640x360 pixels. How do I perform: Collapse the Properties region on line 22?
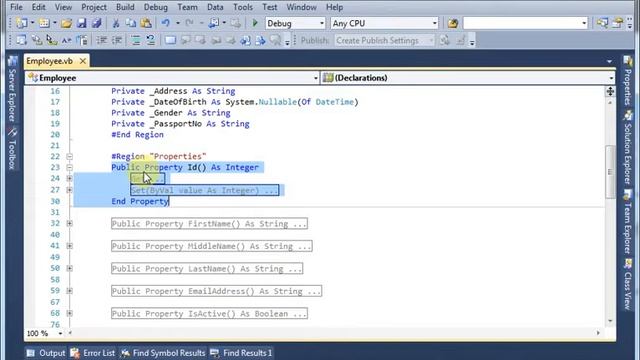69,156
